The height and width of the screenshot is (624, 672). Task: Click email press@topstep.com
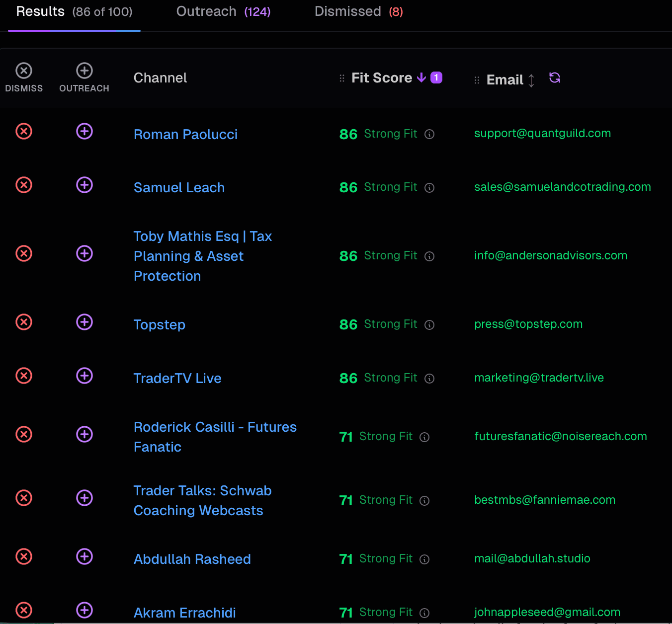(528, 324)
